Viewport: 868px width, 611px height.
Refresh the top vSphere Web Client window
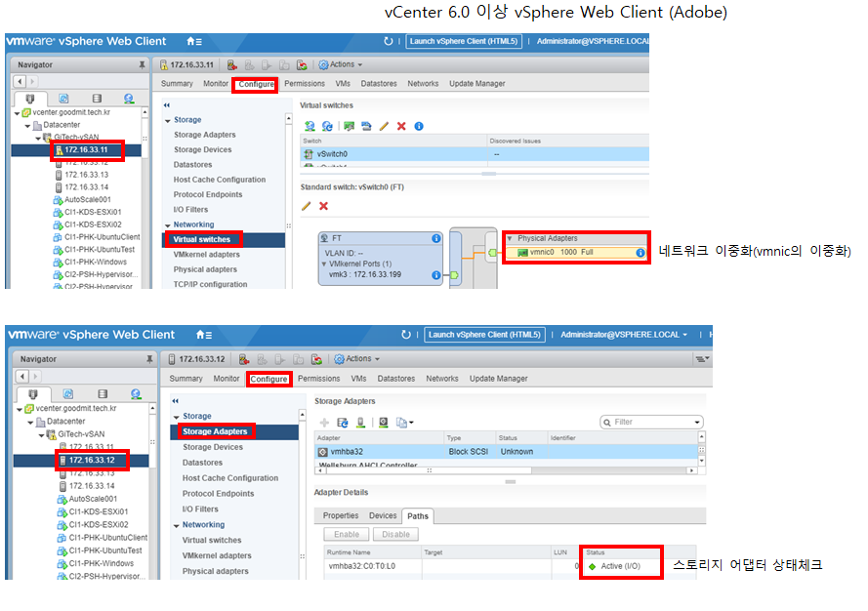coord(388,41)
